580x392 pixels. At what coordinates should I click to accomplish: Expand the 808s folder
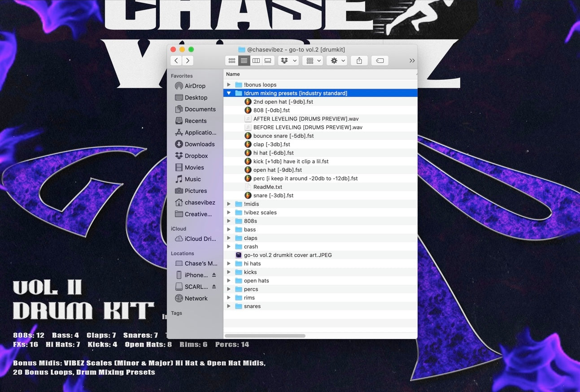click(229, 221)
